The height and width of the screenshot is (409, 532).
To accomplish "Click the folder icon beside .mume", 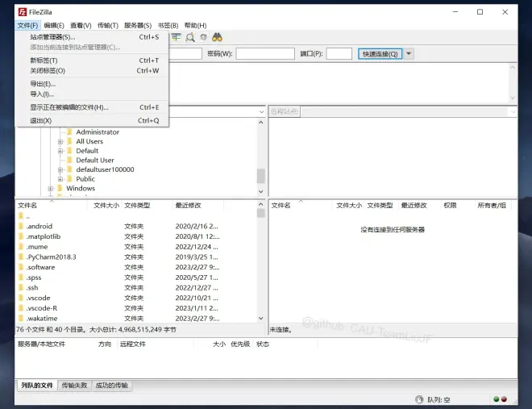I will point(21,246).
